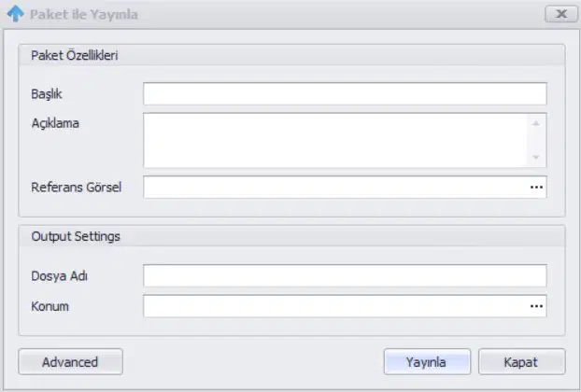
Task: Open the Advanced options
Action: point(70,361)
